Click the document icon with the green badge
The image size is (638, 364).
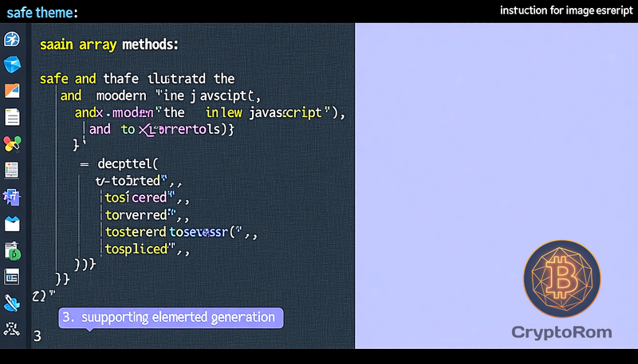pyautogui.click(x=13, y=251)
